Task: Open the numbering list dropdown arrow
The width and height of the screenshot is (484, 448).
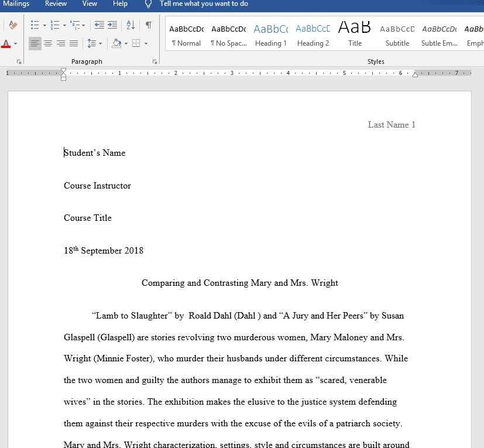Action: click(64, 25)
